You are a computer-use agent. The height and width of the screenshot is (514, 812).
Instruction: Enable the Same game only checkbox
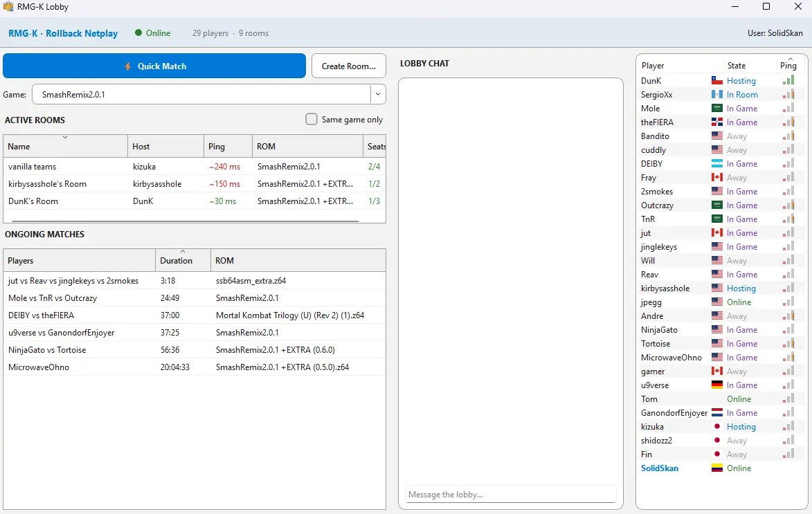[x=312, y=120]
